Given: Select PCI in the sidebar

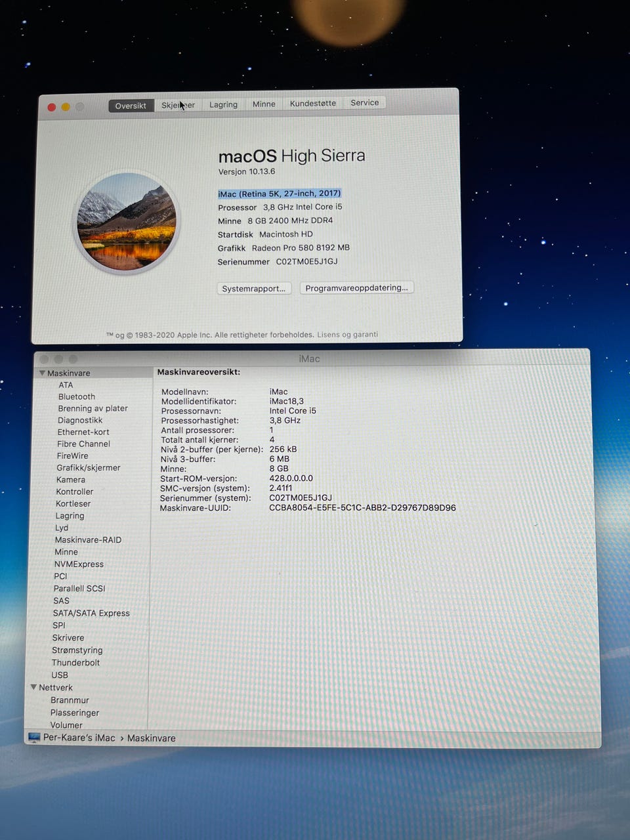Looking at the screenshot, I should pos(60,576).
